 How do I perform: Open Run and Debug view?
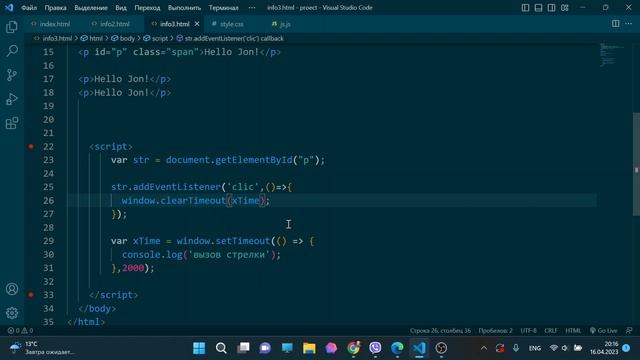point(12,99)
